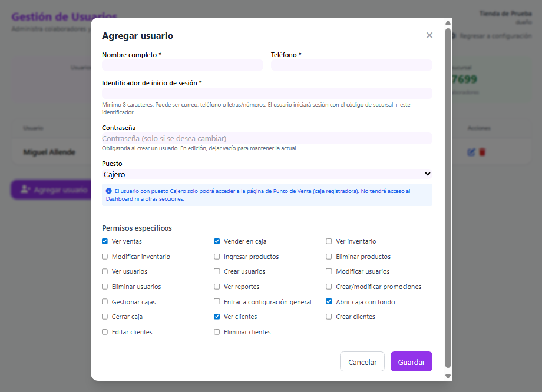
Task: Click into the Teléfono field
Action: [352, 65]
